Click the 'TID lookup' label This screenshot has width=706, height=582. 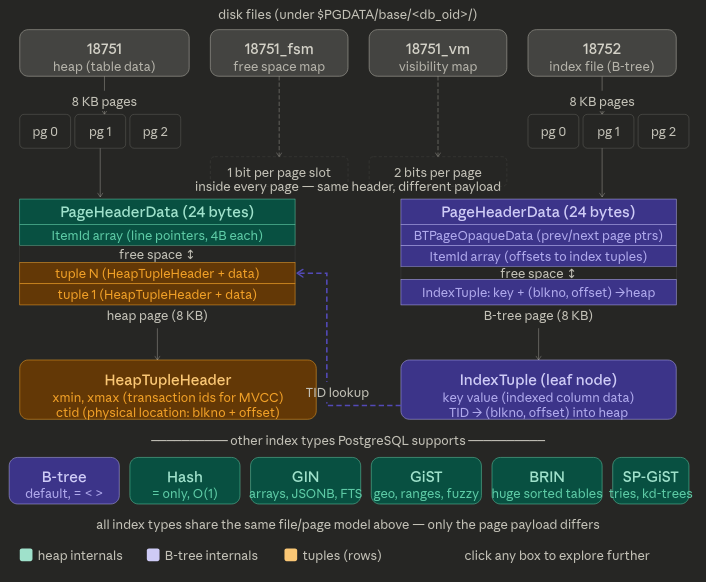click(337, 393)
